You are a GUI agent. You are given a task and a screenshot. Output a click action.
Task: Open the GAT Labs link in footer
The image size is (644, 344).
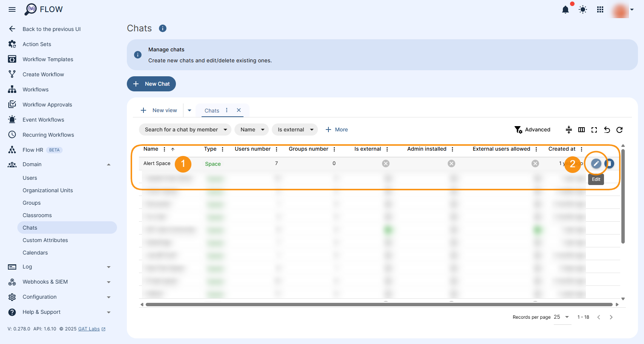pos(89,329)
